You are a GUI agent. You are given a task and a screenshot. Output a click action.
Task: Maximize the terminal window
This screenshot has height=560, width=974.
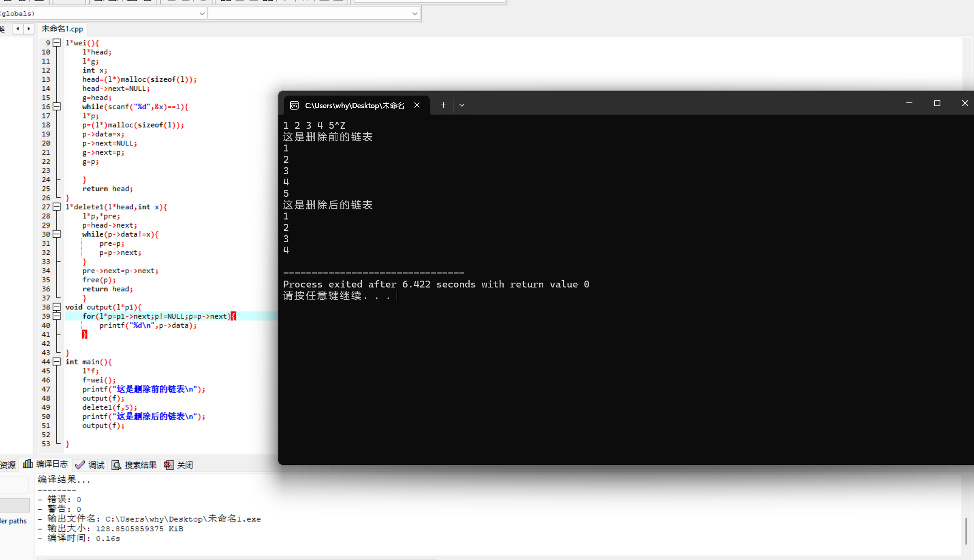click(x=937, y=103)
